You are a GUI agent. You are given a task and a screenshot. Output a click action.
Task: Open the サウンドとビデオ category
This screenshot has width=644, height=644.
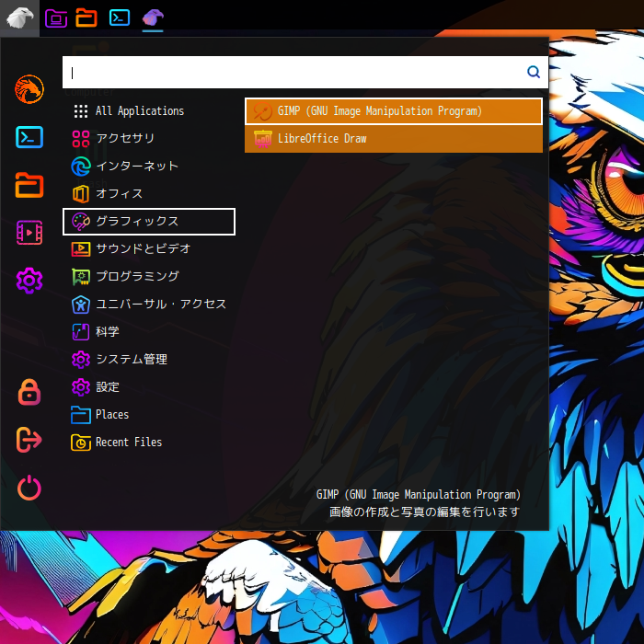[143, 249]
